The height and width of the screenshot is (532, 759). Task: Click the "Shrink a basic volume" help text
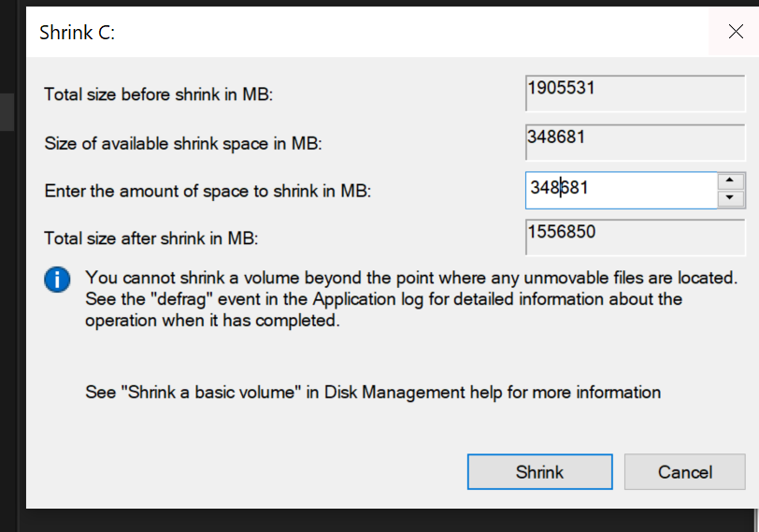point(372,392)
